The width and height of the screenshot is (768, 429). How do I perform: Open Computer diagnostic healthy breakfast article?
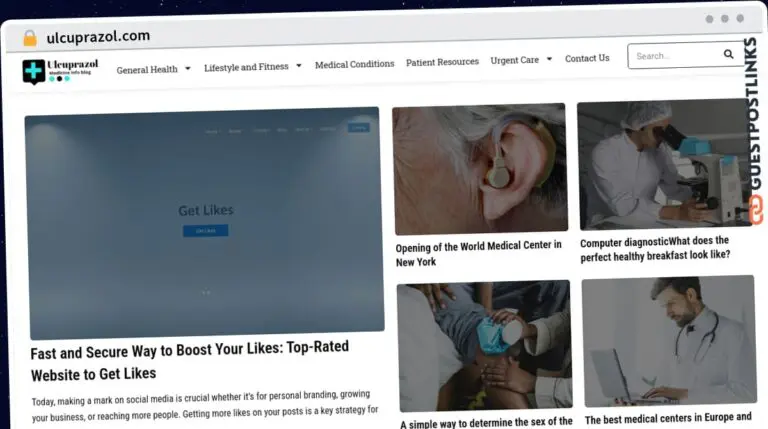655,249
